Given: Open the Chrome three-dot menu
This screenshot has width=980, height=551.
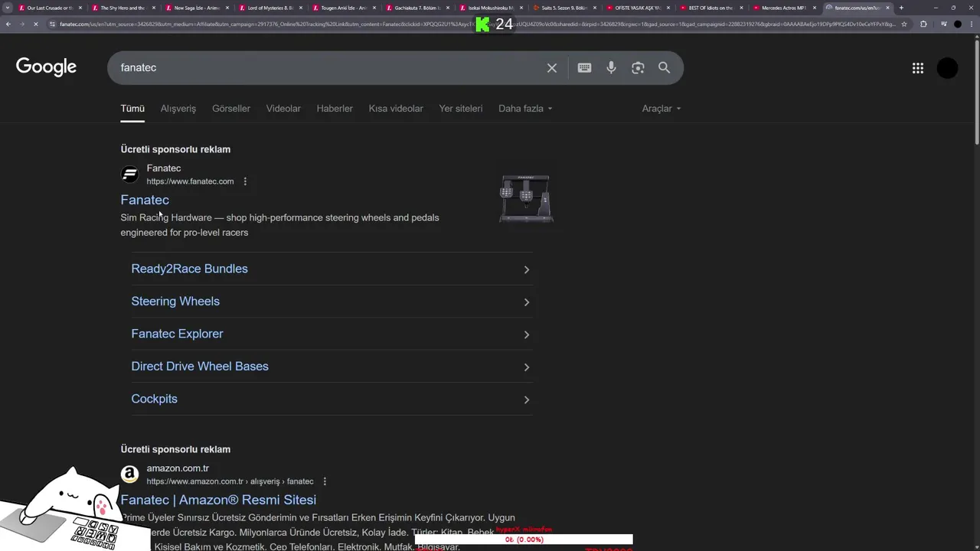Looking at the screenshot, I should 972,24.
